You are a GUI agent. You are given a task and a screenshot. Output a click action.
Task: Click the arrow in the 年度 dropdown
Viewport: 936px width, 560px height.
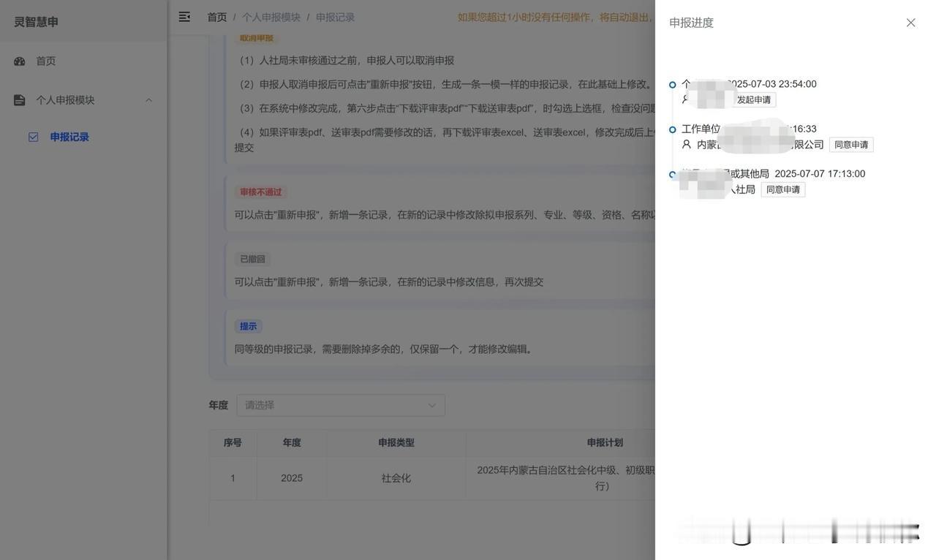431,406
